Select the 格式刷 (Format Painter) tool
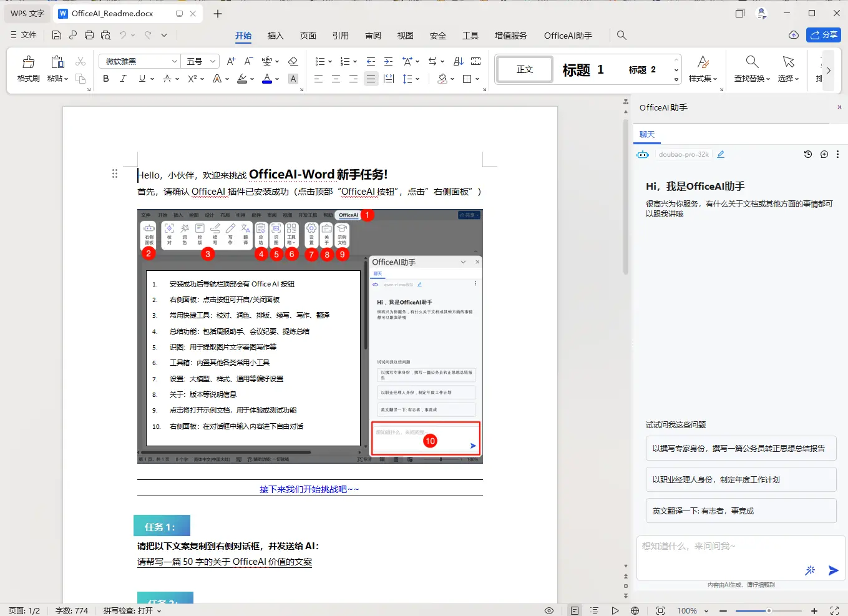 (x=27, y=69)
